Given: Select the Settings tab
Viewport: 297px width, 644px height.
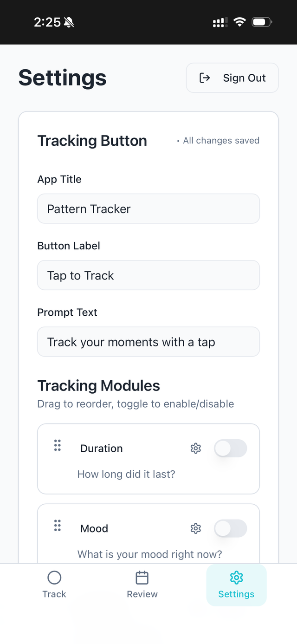Looking at the screenshot, I should click(236, 584).
